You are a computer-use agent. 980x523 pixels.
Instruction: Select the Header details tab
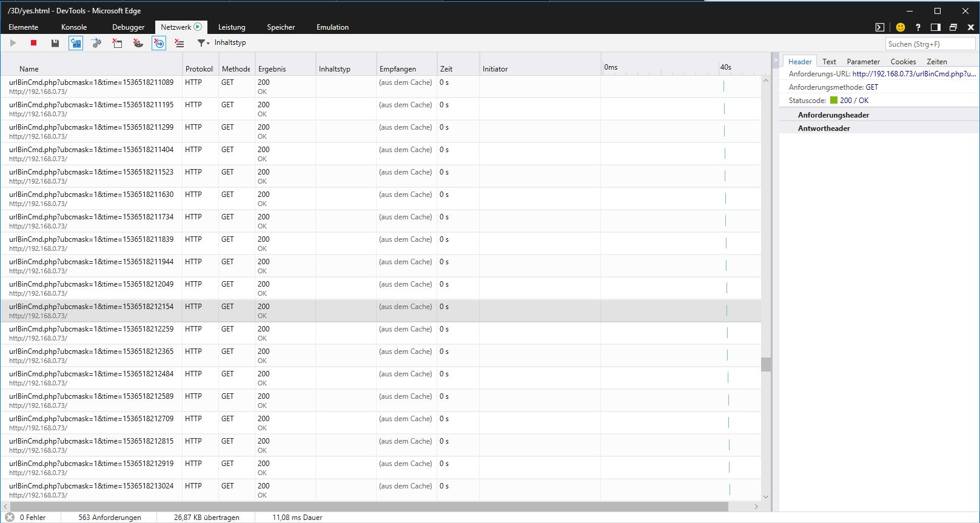click(800, 61)
